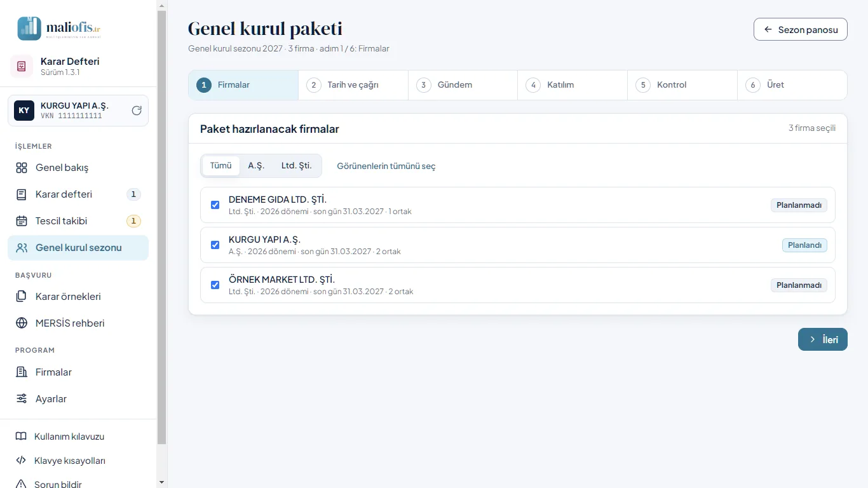
Task: Click the Tescil takibi calendar icon
Action: click(22, 221)
